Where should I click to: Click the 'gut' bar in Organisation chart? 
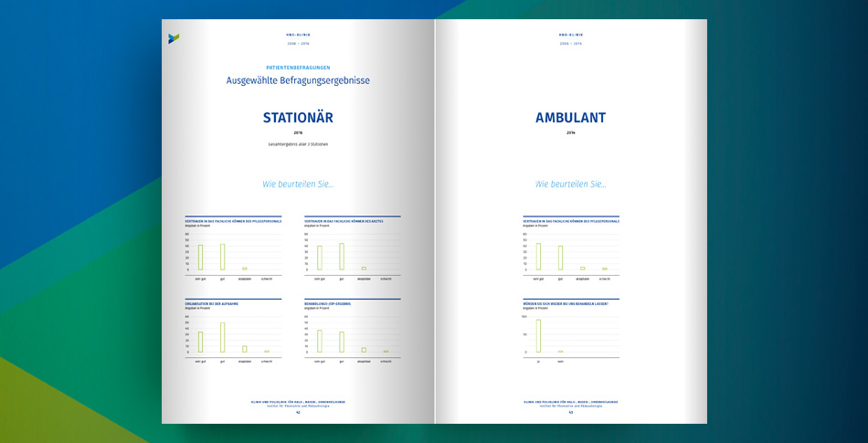point(222,337)
